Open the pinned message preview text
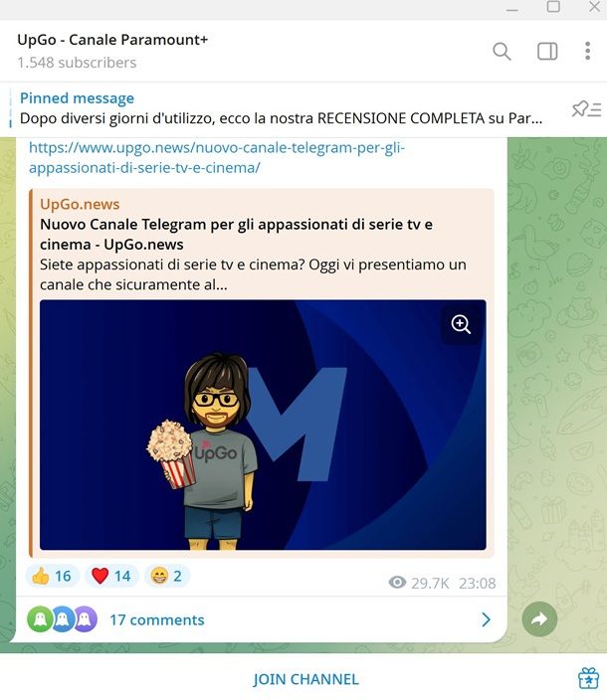This screenshot has height=700, width=607. pyautogui.click(x=281, y=118)
